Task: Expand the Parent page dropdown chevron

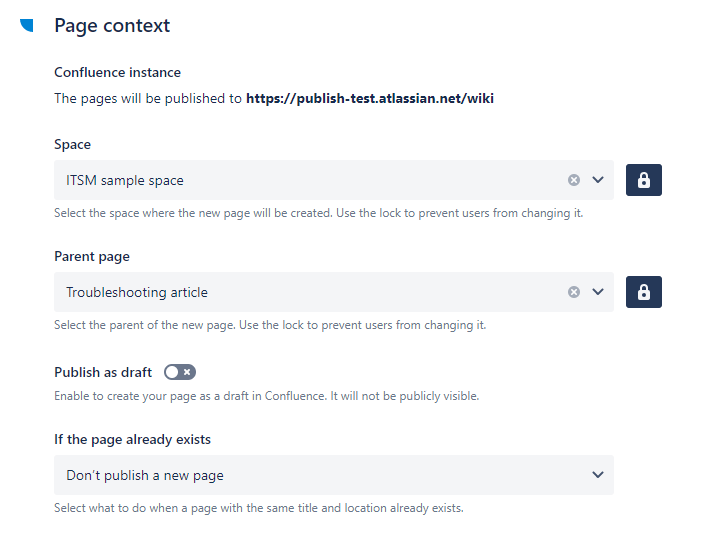Action: [598, 292]
